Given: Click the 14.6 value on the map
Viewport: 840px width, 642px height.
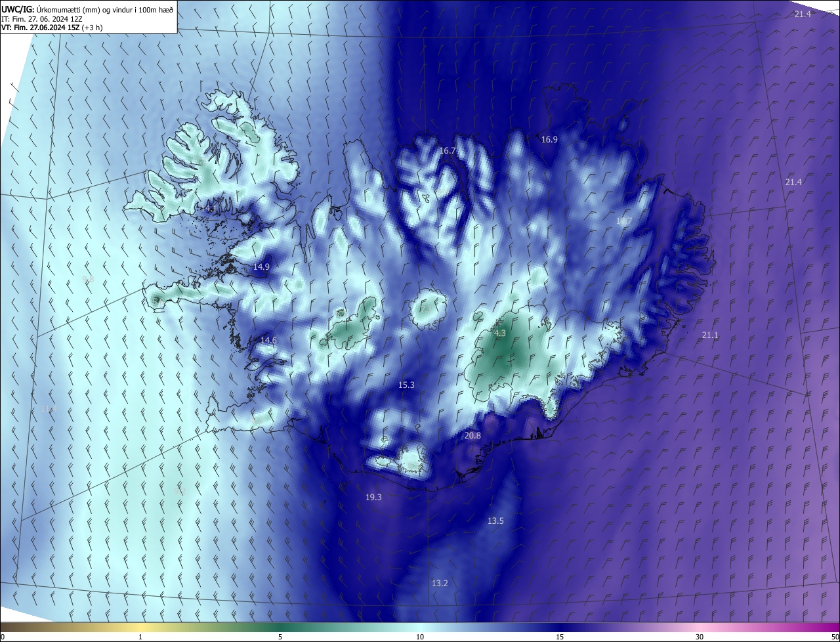Looking at the screenshot, I should pyautogui.click(x=268, y=340).
